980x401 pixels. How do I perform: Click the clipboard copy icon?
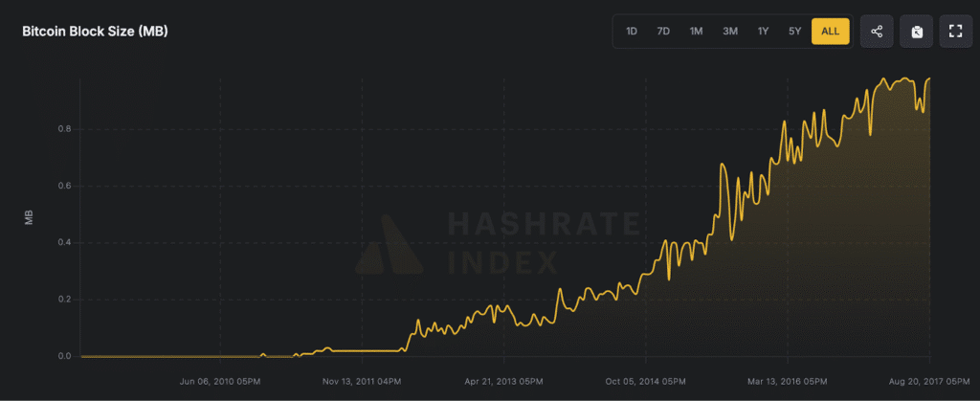(916, 32)
